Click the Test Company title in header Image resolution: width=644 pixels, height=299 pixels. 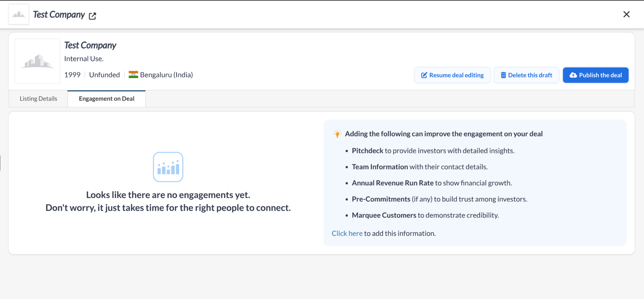[59, 14]
